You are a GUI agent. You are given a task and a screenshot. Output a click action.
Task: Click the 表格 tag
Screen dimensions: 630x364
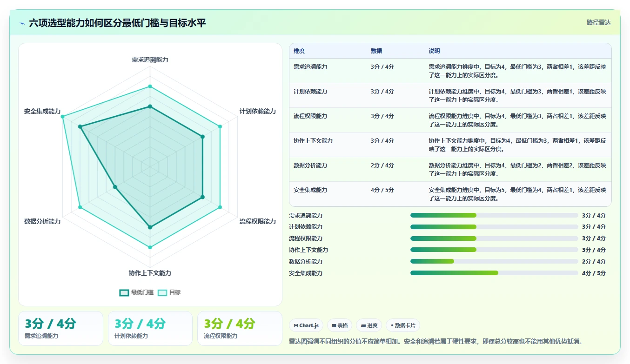pos(340,325)
